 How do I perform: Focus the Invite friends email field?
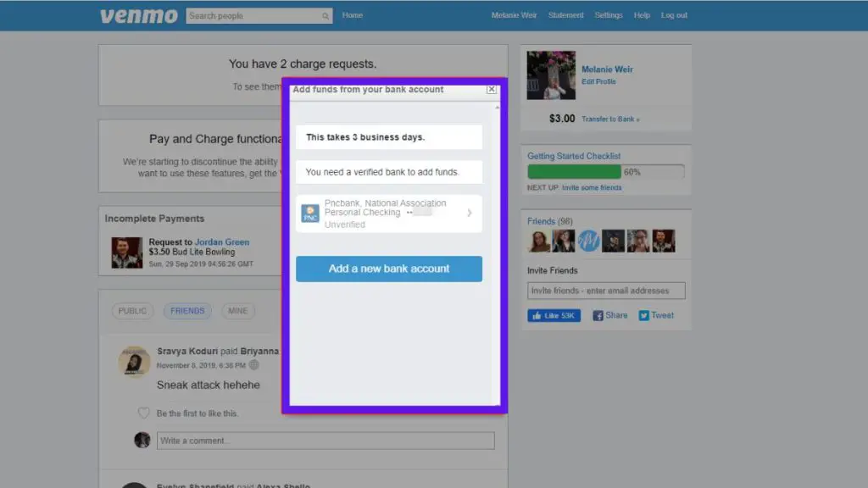[606, 291]
